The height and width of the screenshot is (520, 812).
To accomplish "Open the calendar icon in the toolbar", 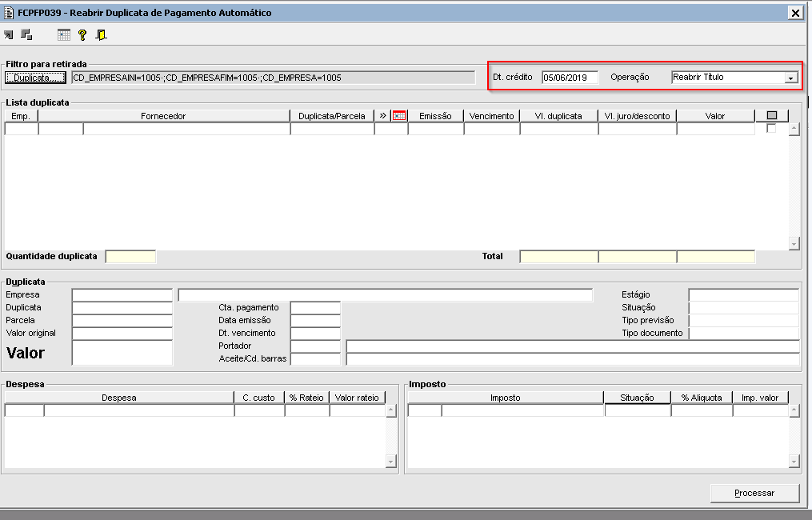I will (64, 34).
